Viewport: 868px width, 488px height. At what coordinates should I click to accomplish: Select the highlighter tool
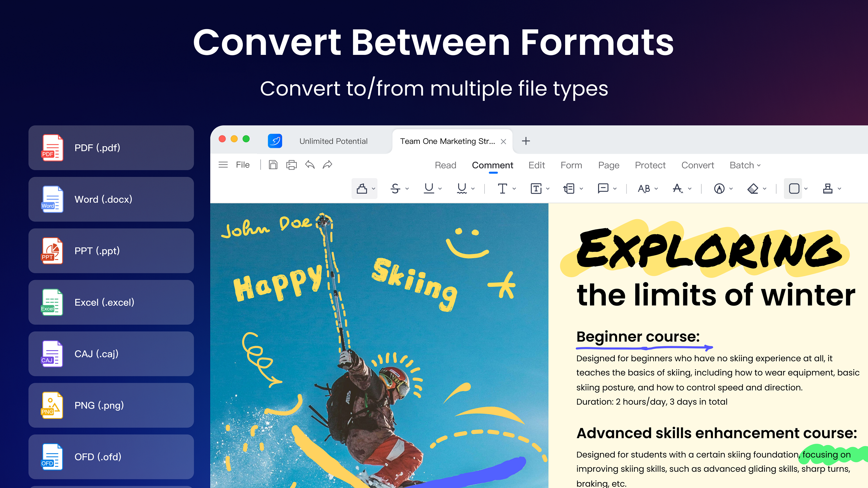[x=362, y=188]
